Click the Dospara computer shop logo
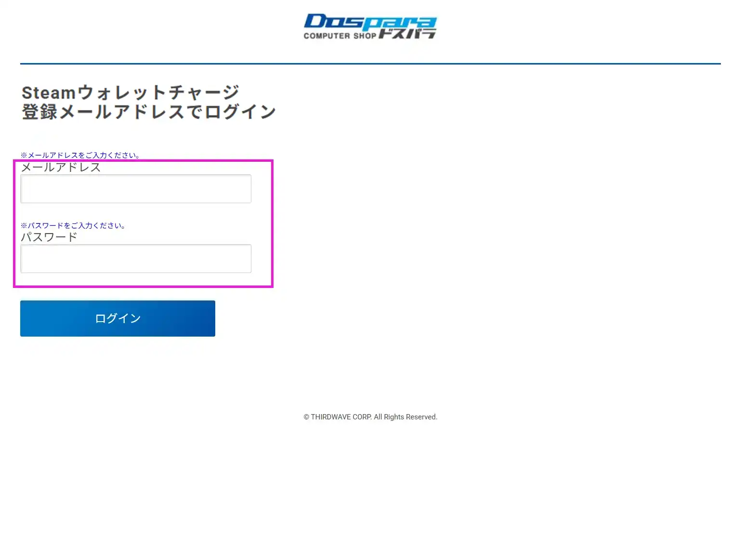Screen dimensions: 744x560 tap(370, 26)
